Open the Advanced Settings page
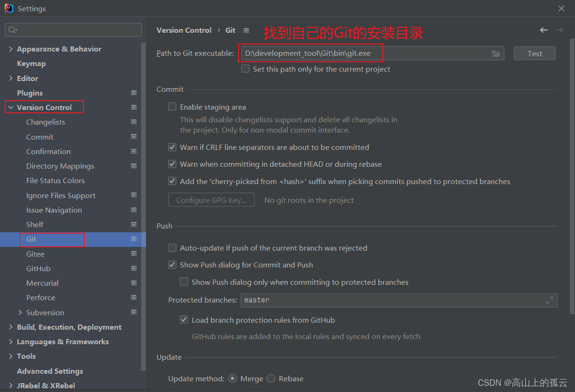This screenshot has width=575, height=392. coord(50,371)
